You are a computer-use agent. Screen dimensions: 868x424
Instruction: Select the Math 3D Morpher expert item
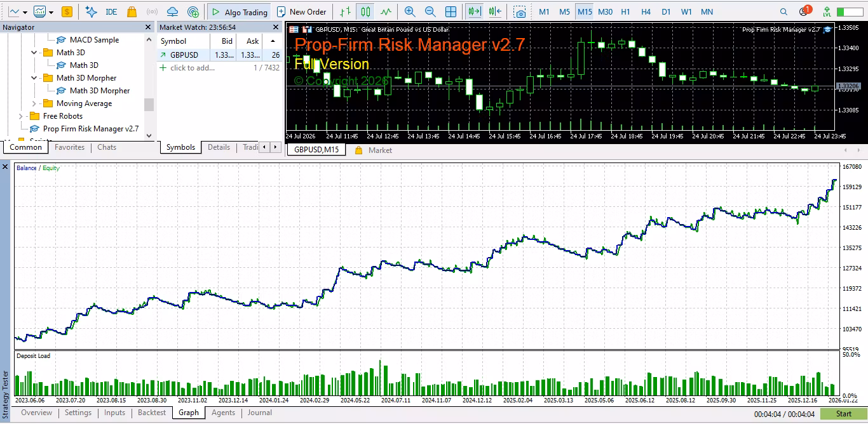[93, 91]
